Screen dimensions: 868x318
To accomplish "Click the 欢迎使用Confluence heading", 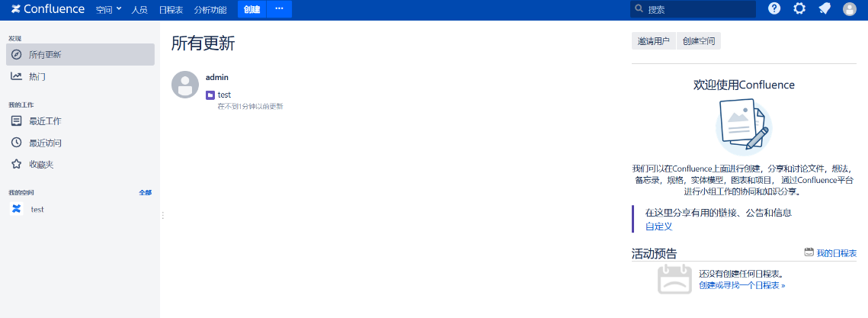I will coord(744,85).
